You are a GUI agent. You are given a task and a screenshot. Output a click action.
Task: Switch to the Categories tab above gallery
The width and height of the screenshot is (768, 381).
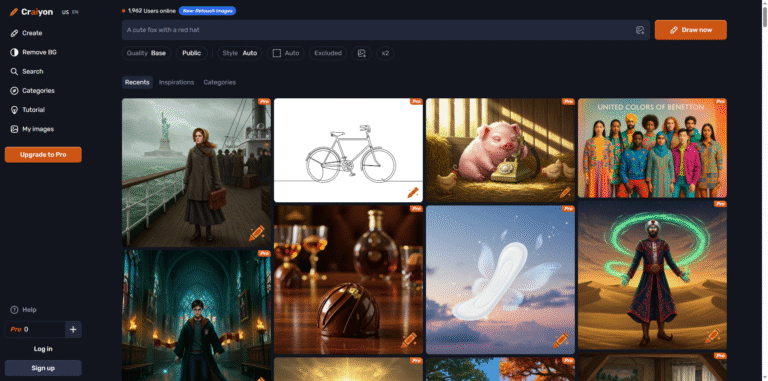[x=219, y=82]
